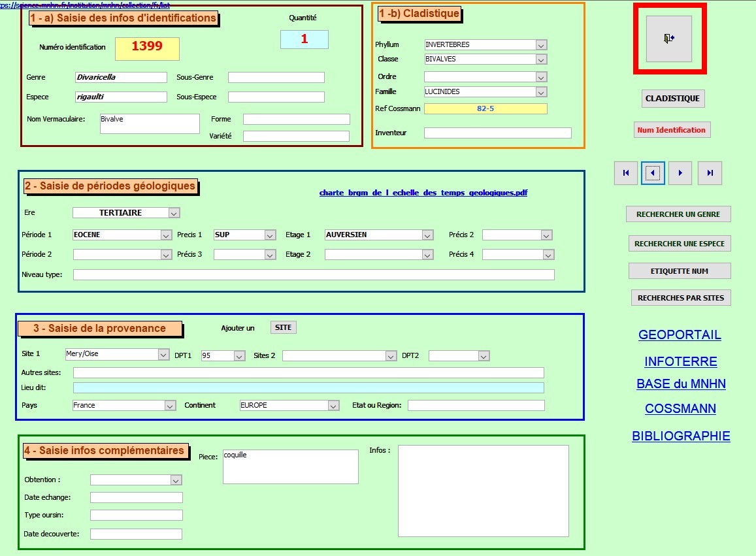Go to the previous record
This screenshot has height=556, width=756.
pos(653,173)
